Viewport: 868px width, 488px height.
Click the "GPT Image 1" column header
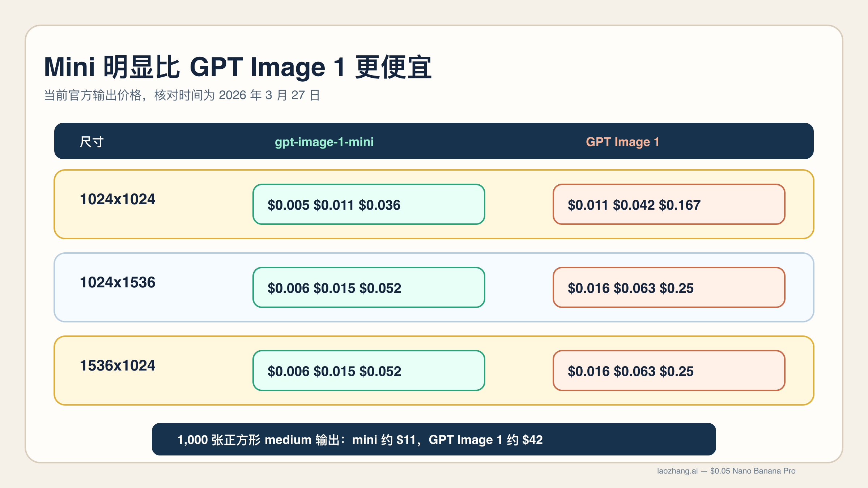click(623, 142)
